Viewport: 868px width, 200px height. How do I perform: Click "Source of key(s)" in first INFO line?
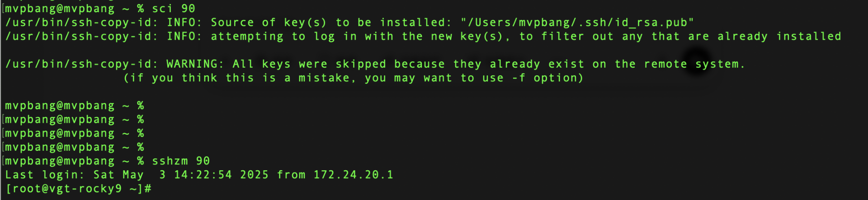click(x=269, y=23)
